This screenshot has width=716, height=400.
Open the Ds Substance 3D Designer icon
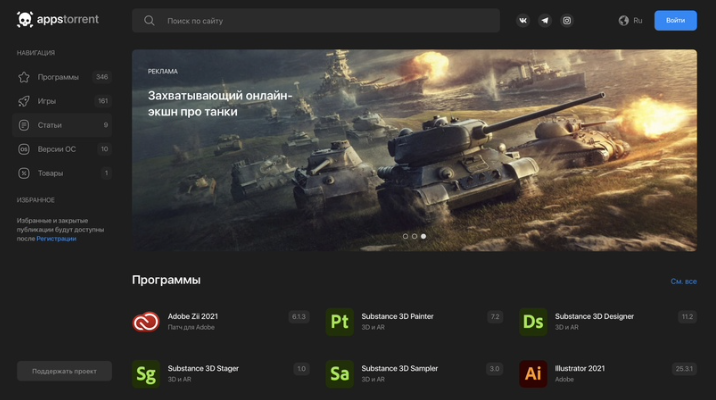pos(533,322)
